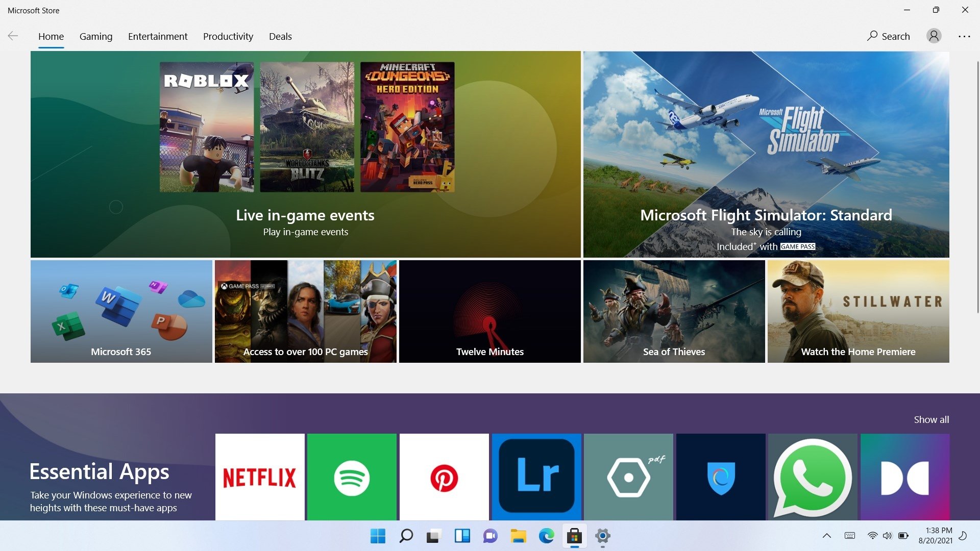Click Show all essential apps link
Viewport: 980px width, 551px height.
931,419
